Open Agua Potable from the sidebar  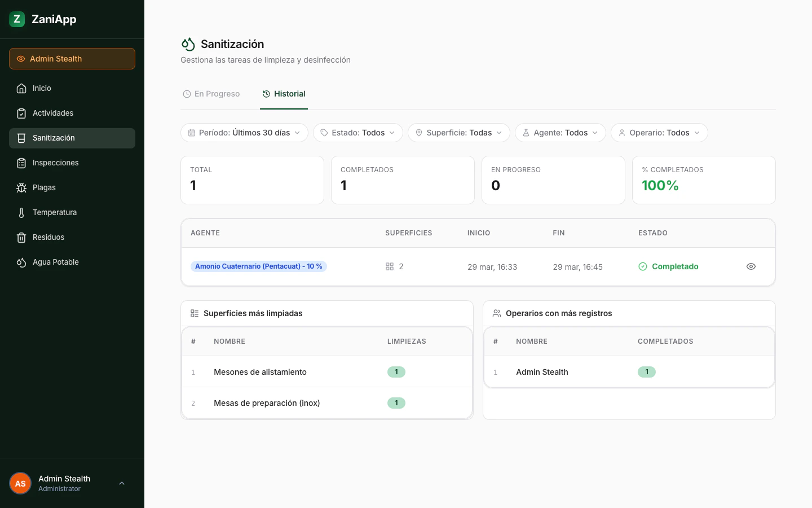coord(72,262)
